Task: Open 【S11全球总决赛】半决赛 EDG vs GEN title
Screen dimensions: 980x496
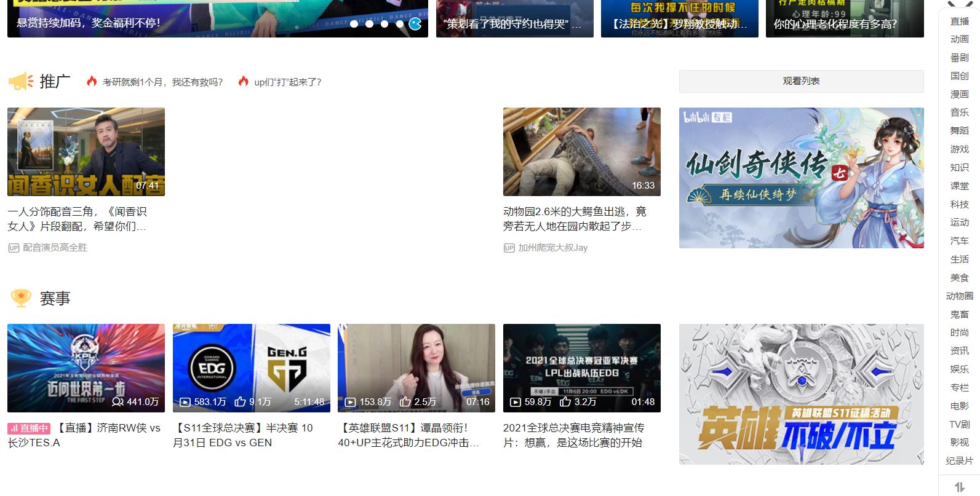Action: click(x=243, y=435)
